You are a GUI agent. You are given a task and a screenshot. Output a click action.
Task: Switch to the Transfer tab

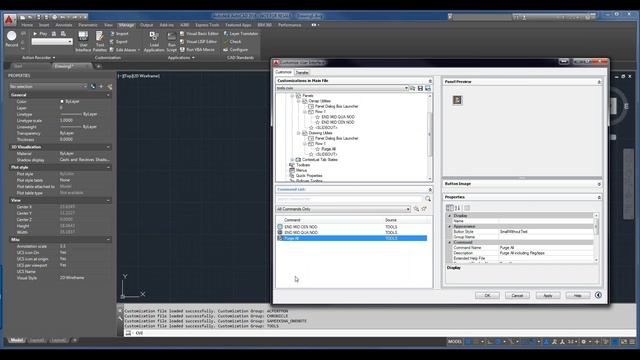[x=302, y=73]
